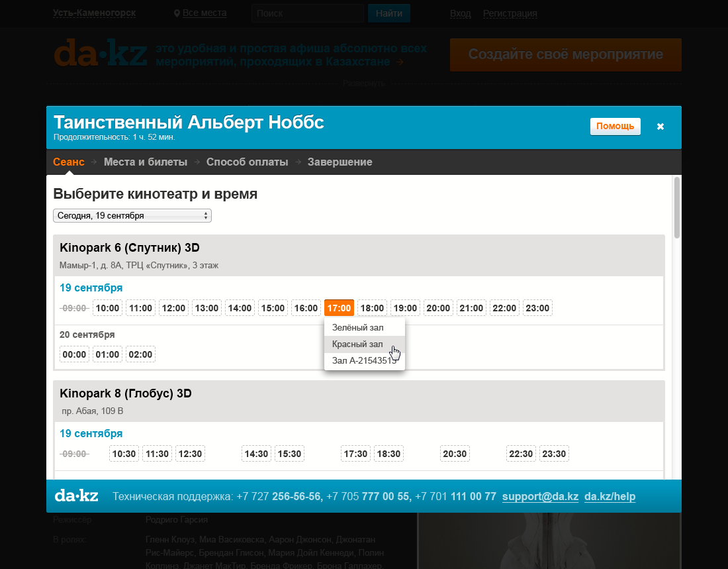Select the 21:00 session at Kinopark 6
728x569 pixels.
pos(471,308)
